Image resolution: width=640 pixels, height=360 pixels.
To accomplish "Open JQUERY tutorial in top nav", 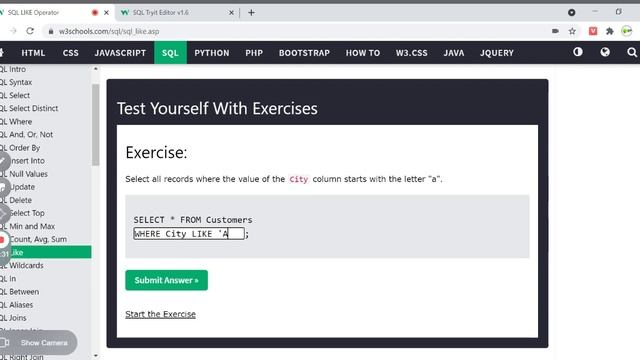I will click(497, 53).
